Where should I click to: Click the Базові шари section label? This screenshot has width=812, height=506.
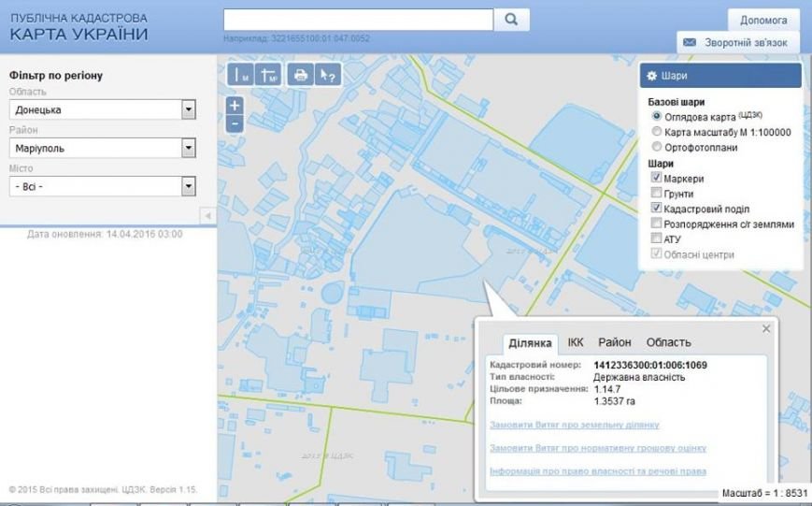(676, 102)
